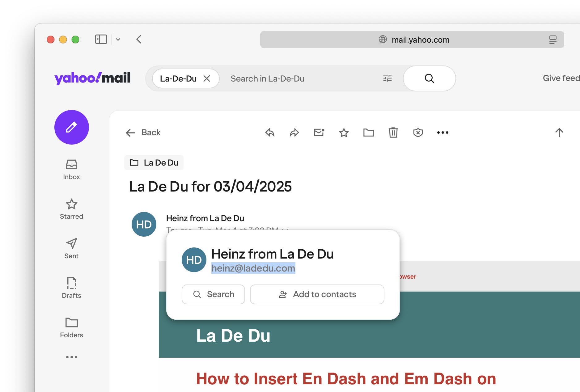Open the Folders list in sidebar

pos(71,328)
